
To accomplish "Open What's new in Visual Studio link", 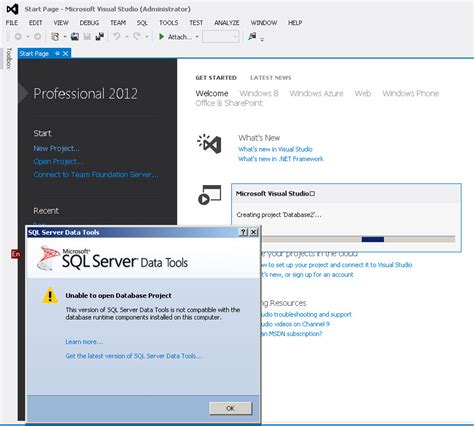I will point(275,149).
